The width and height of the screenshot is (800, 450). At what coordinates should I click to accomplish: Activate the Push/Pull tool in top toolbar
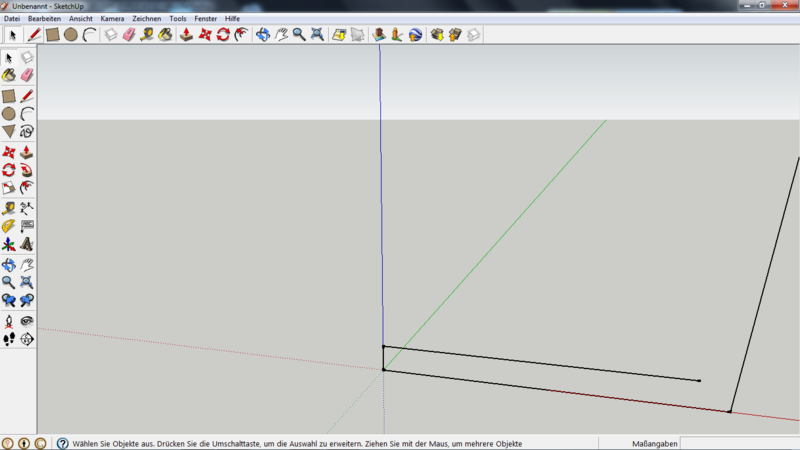186,34
